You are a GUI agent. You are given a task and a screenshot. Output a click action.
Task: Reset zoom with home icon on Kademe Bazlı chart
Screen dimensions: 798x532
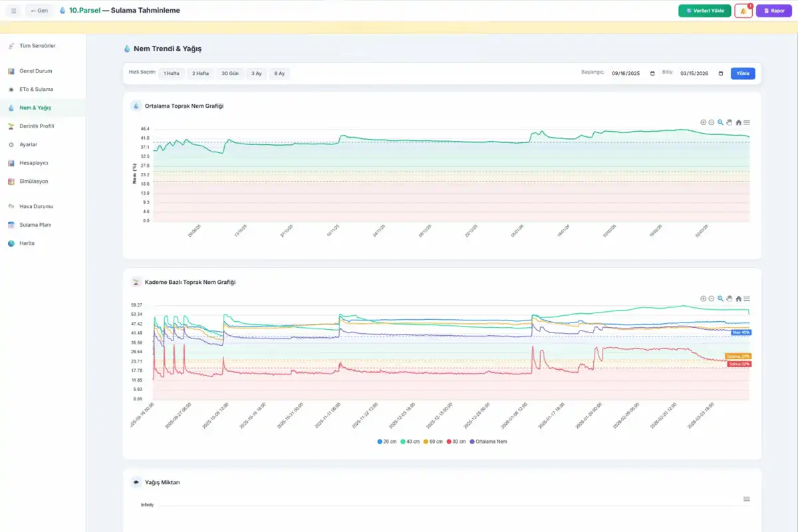(738, 299)
